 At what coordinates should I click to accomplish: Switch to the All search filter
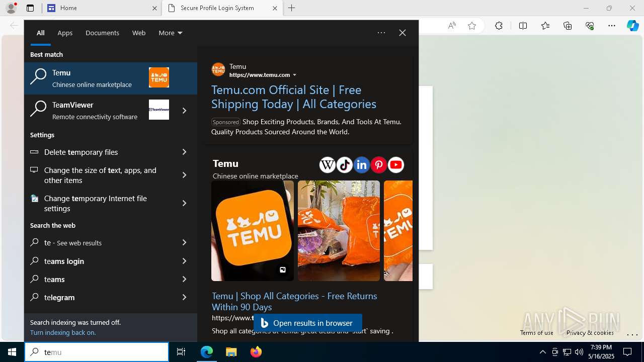coord(41,33)
